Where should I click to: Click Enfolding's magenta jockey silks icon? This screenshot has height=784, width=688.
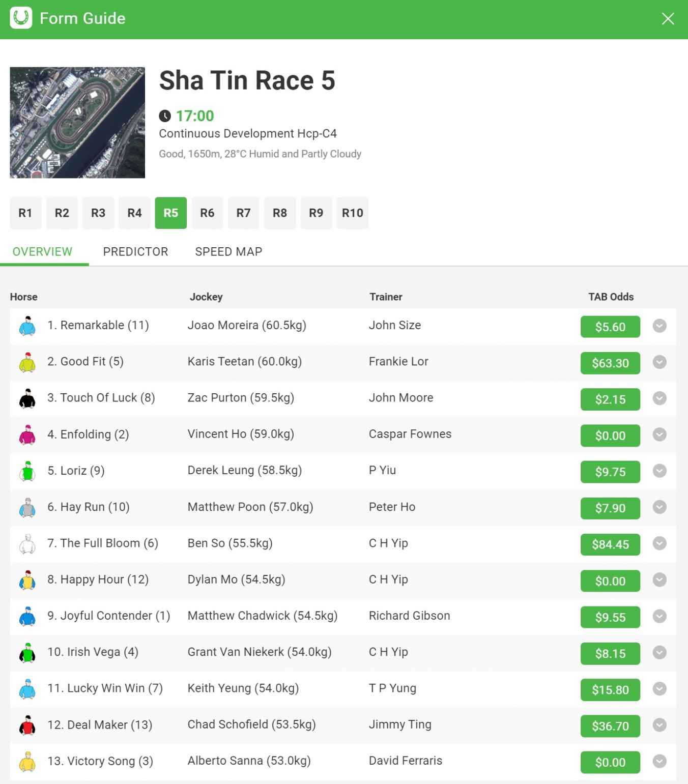(27, 434)
